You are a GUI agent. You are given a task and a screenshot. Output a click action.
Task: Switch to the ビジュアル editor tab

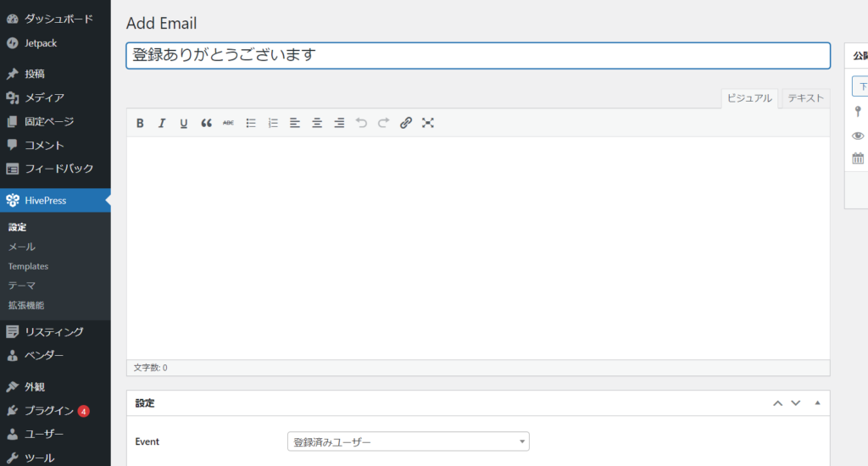point(749,98)
